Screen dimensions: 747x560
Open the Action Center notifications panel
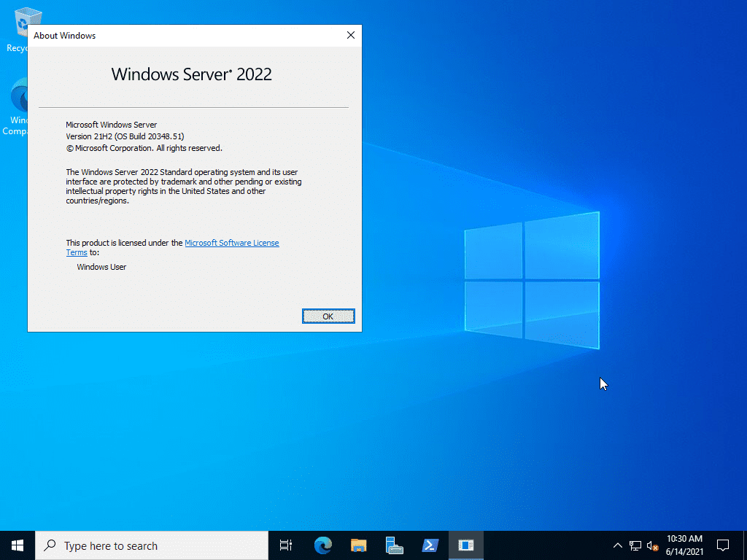(721, 545)
